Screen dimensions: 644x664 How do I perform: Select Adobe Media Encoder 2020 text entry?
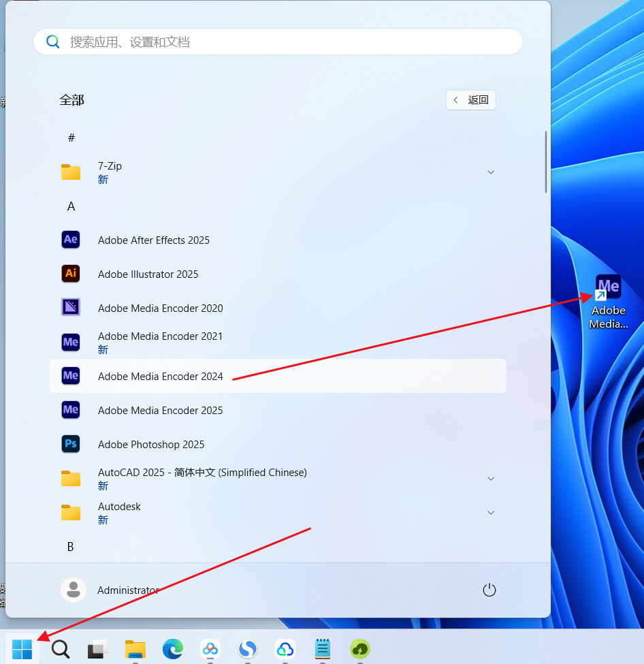pos(161,309)
